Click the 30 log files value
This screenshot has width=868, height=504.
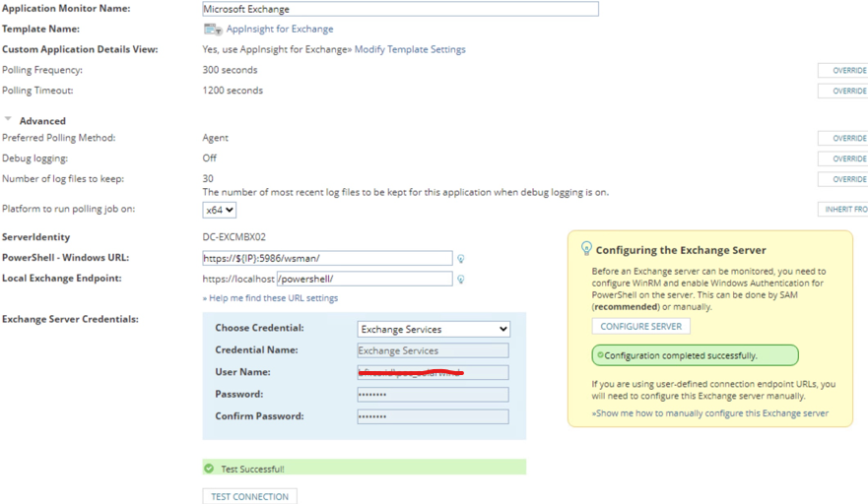[208, 179]
